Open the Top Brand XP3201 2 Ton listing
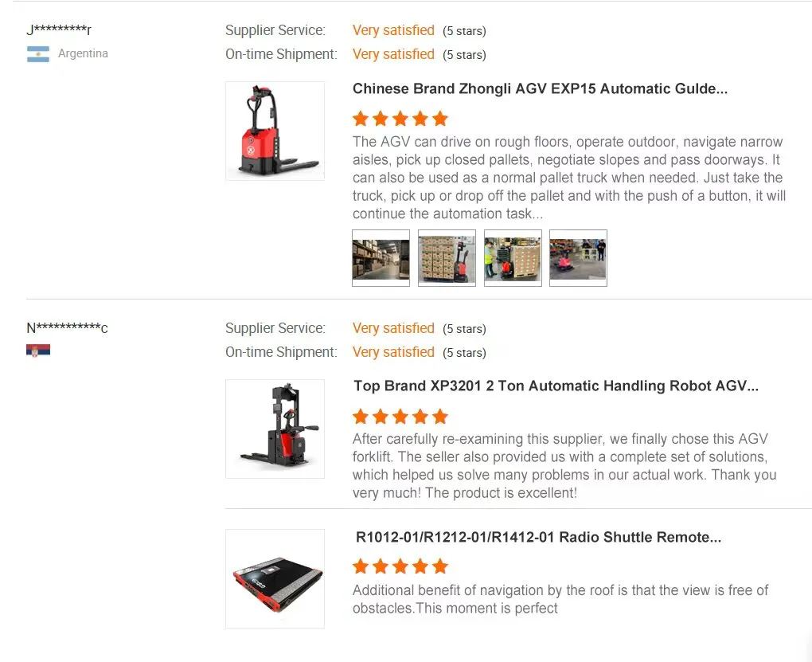Viewport: 812px width, 662px height. [556, 386]
